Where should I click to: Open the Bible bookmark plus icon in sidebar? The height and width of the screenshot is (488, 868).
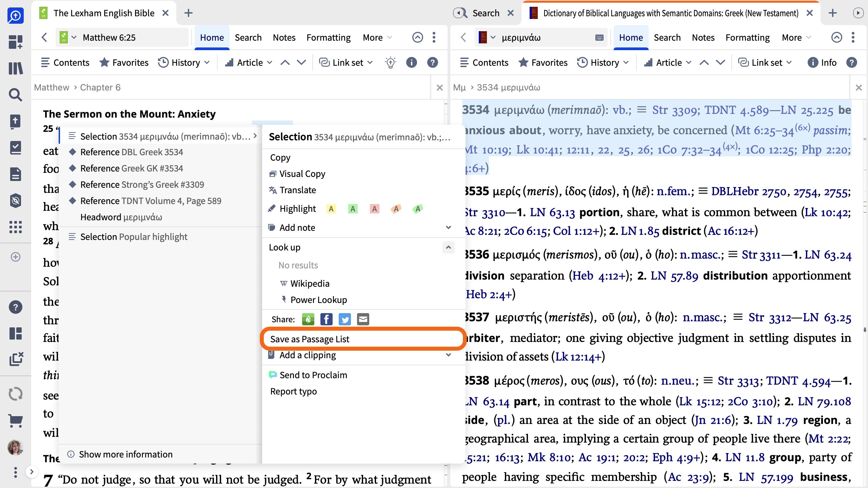click(16, 121)
